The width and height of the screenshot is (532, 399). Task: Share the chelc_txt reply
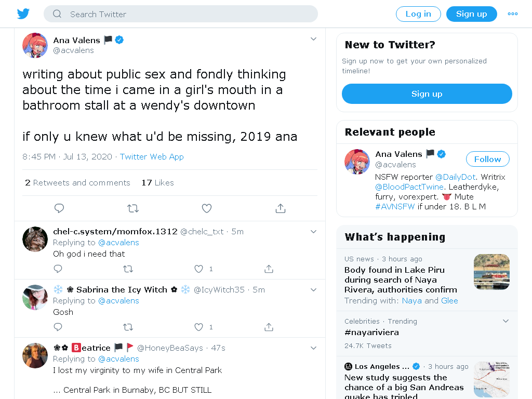[269, 269]
